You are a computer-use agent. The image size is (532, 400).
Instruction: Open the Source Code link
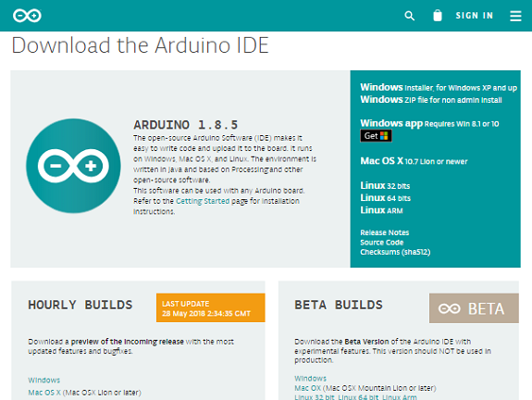[382, 243]
